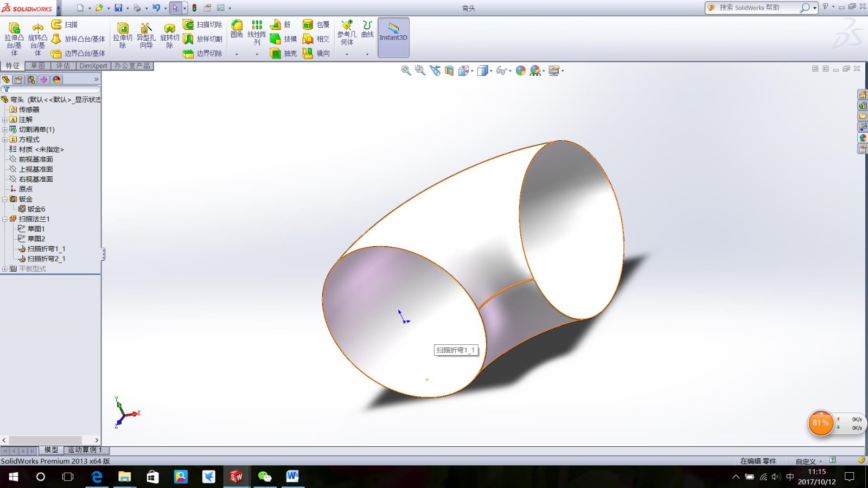Select the 旋转切除 revolved cut tool
This screenshot has width=868, height=488.
point(170,36)
